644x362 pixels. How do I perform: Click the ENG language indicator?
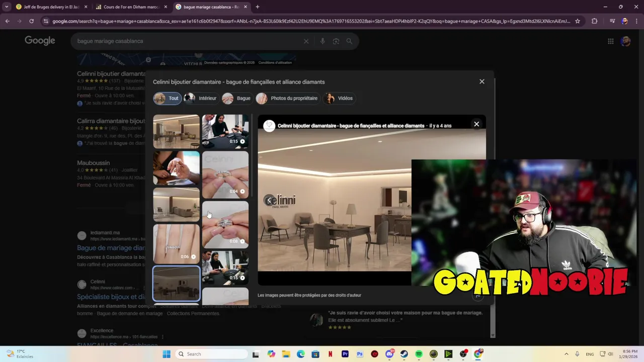tap(590, 354)
